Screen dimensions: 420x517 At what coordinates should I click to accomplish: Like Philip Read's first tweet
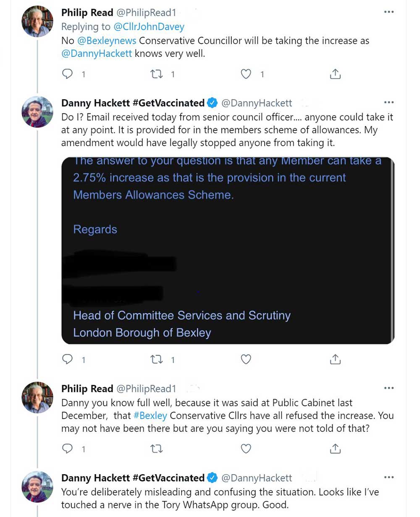(x=246, y=74)
